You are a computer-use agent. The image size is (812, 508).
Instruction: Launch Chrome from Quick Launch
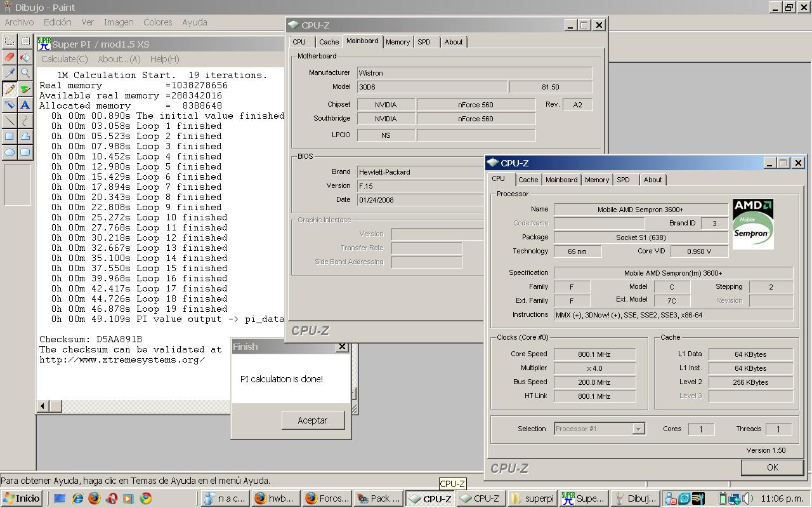pyautogui.click(x=145, y=498)
